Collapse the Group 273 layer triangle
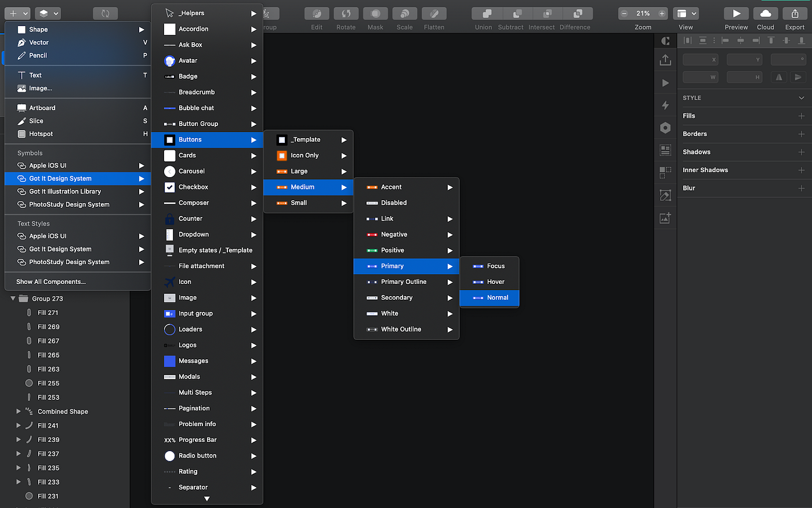812x508 pixels. coord(13,298)
